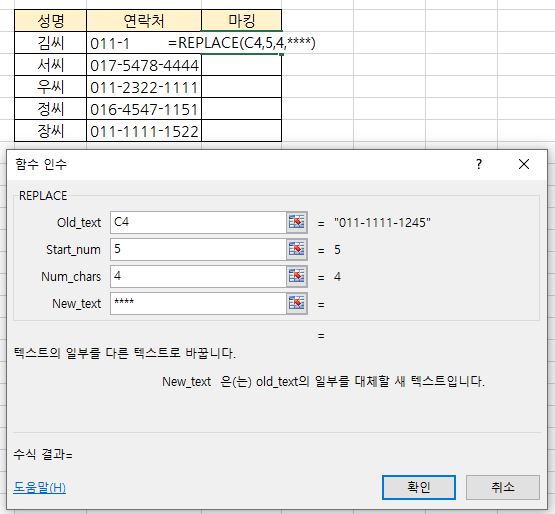The image size is (555, 514).
Task: Cancel with the 취소 button
Action: [503, 487]
